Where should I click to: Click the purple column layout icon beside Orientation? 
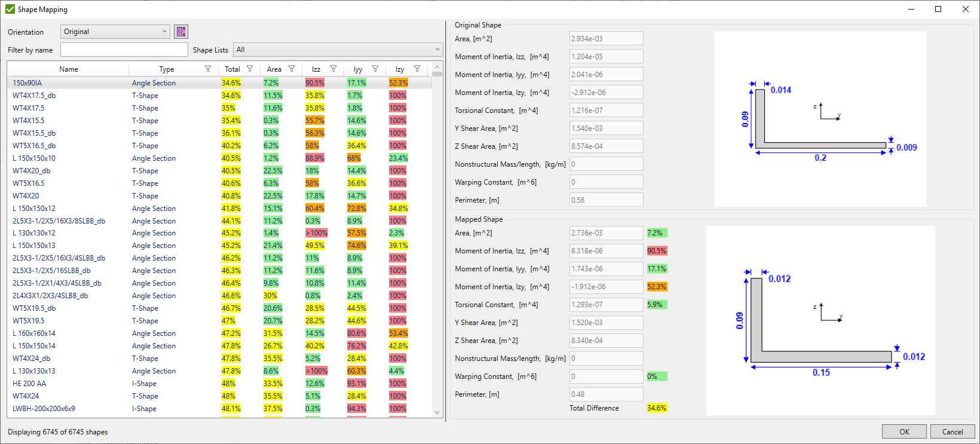click(180, 32)
